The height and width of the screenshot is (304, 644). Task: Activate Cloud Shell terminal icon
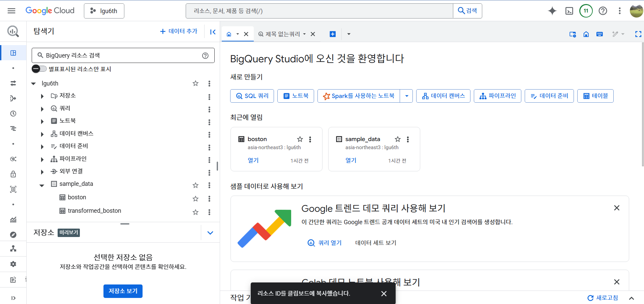tap(569, 11)
